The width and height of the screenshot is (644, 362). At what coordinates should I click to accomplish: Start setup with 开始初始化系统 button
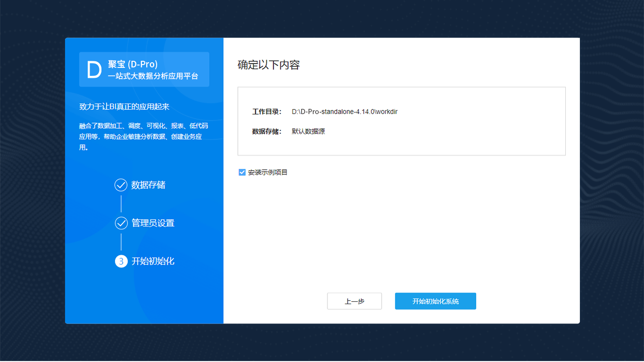coord(435,301)
